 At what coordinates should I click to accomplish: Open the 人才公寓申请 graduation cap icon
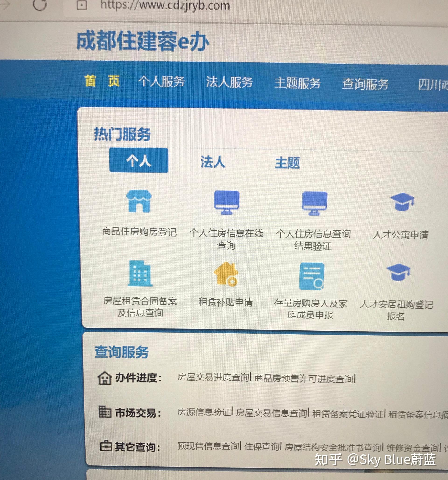click(402, 202)
